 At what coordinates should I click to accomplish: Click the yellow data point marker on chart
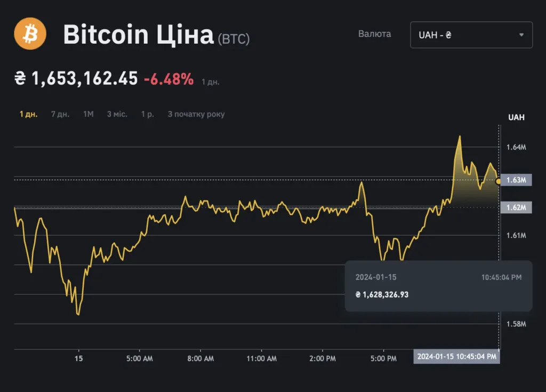point(499,182)
